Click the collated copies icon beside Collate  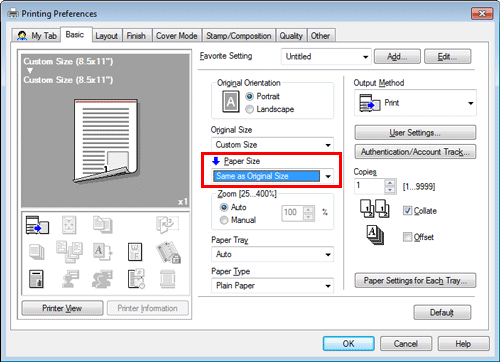(375, 209)
